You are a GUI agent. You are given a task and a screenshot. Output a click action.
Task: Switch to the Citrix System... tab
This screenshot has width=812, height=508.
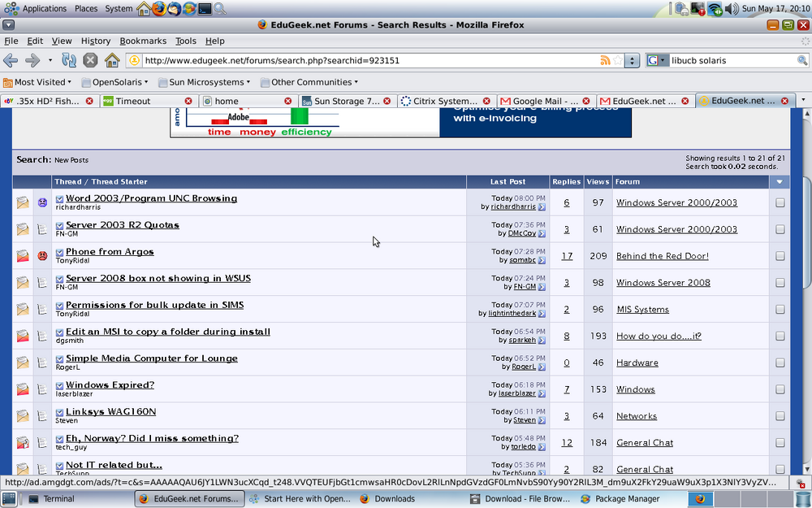point(446,101)
